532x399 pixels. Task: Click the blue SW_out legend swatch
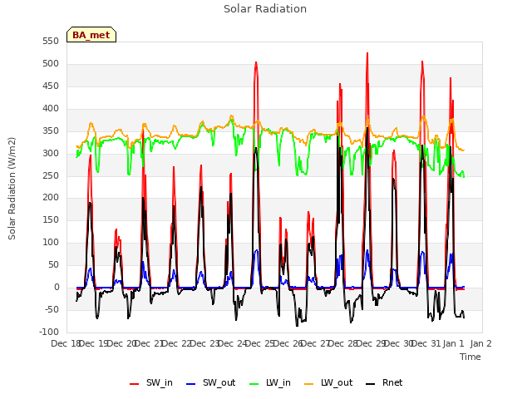[x=191, y=384]
